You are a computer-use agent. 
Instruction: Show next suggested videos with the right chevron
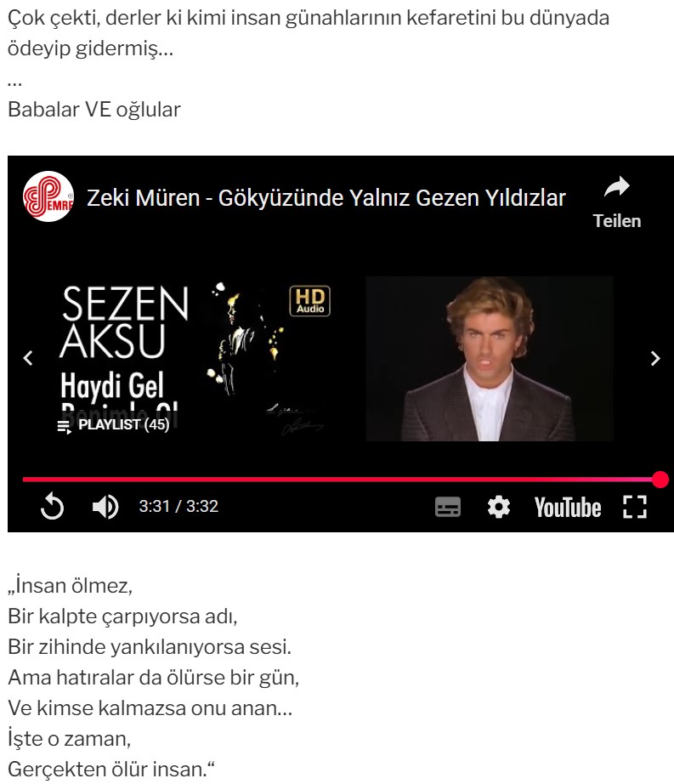(655, 358)
